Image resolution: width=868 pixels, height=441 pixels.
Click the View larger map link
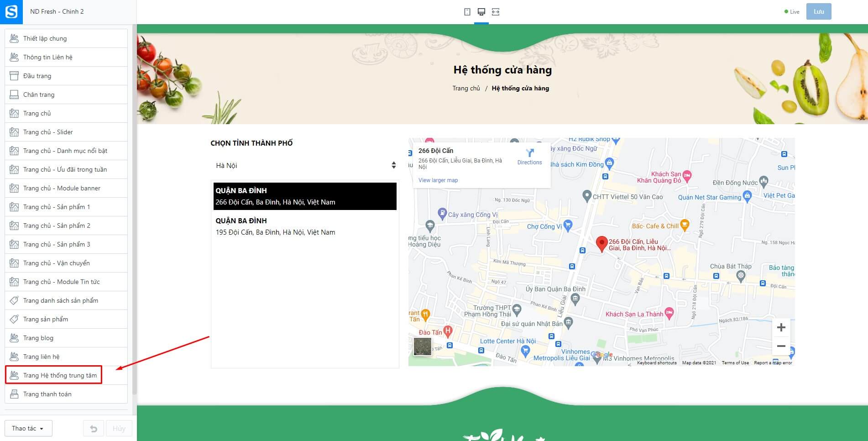[x=438, y=180]
